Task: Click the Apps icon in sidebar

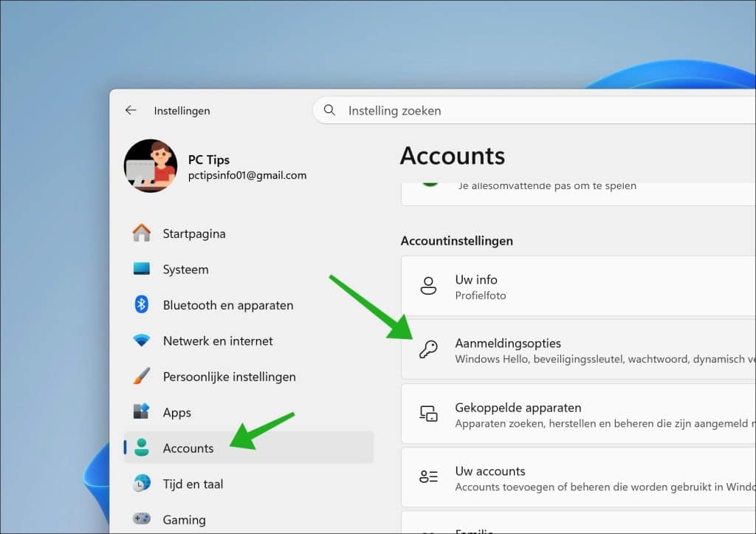Action: [141, 411]
